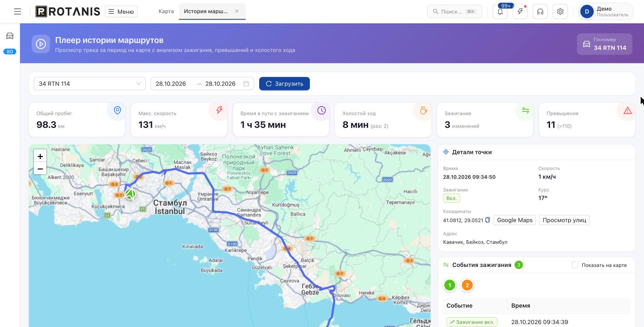Open coordinates in Google Maps
Image resolution: width=644 pixels, height=327 pixels.
pyautogui.click(x=515, y=220)
